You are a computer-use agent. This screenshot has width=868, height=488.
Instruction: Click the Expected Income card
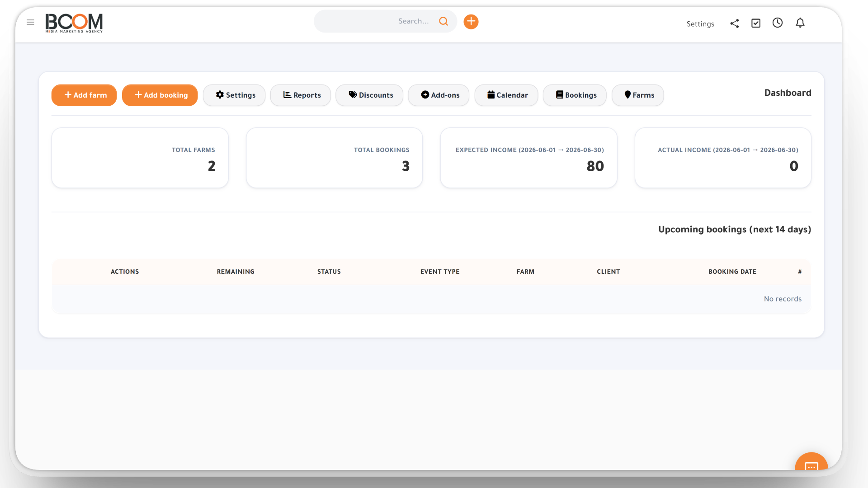(529, 158)
